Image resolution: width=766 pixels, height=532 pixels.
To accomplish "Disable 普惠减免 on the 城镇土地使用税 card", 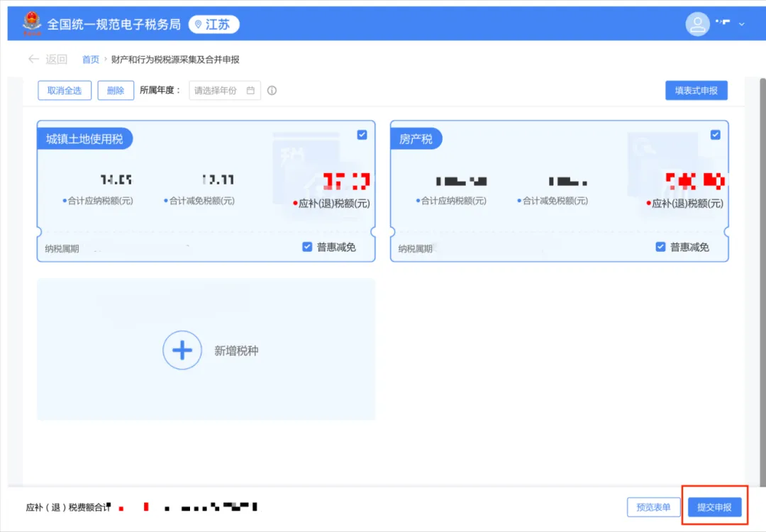I will pyautogui.click(x=307, y=247).
